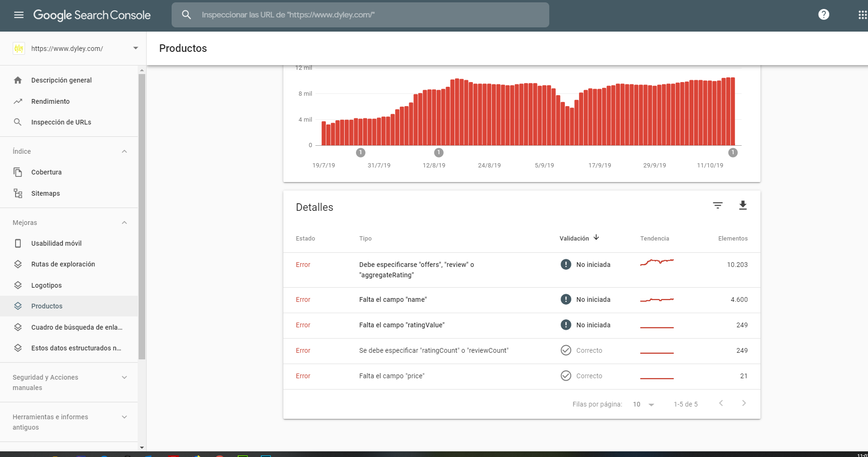
Task: Click the Google Search Console logo
Action: point(92,15)
